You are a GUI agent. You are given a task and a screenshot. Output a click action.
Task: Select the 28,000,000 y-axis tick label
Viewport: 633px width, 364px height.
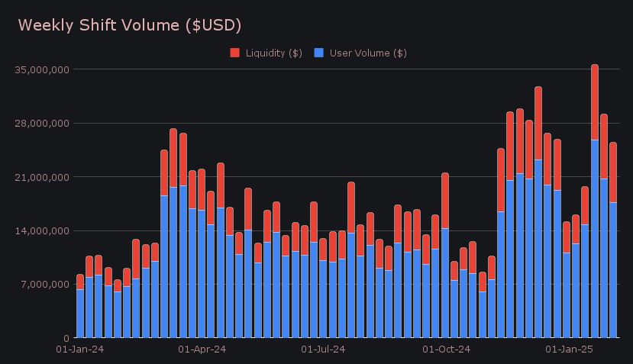point(43,124)
